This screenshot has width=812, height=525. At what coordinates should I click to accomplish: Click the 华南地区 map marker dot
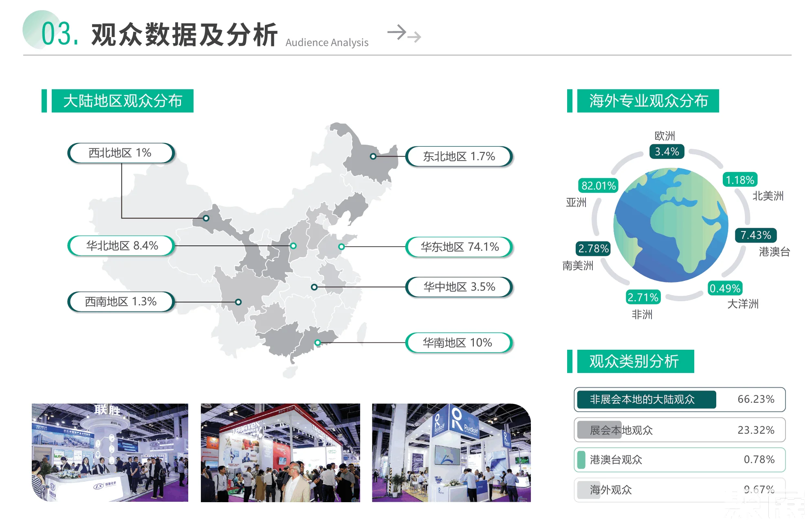click(318, 343)
